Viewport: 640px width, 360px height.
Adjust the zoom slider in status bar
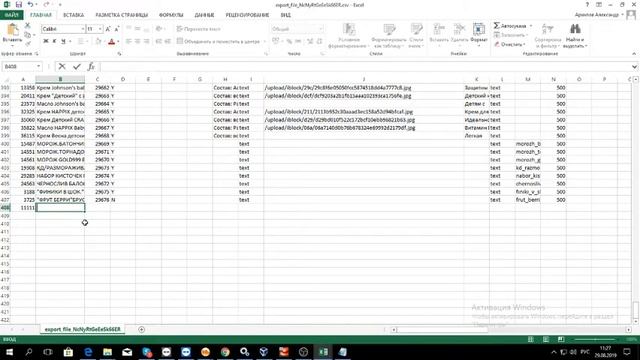pyautogui.click(x=595, y=339)
